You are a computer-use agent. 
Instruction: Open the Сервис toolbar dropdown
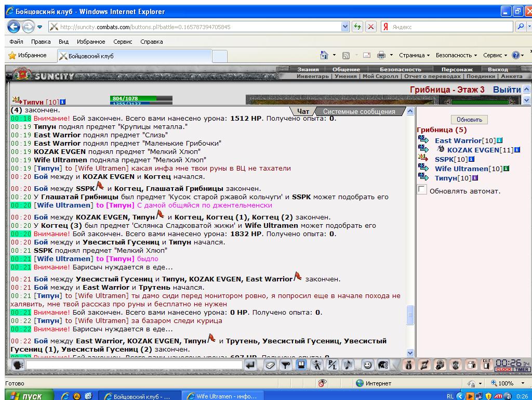coord(495,55)
